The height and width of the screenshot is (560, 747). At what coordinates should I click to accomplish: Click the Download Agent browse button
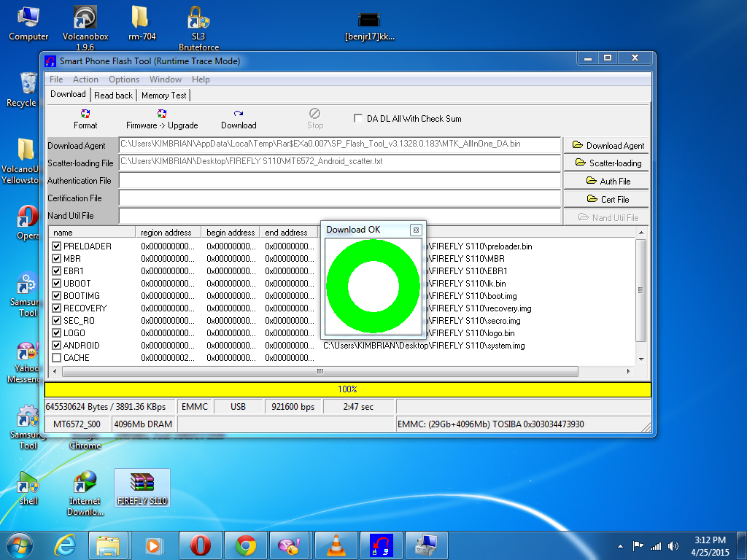(608, 146)
